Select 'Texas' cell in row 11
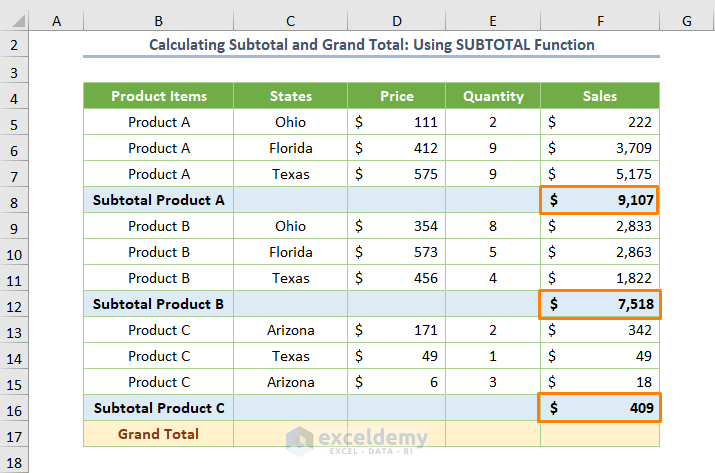Image resolution: width=715 pixels, height=473 pixels. click(290, 278)
